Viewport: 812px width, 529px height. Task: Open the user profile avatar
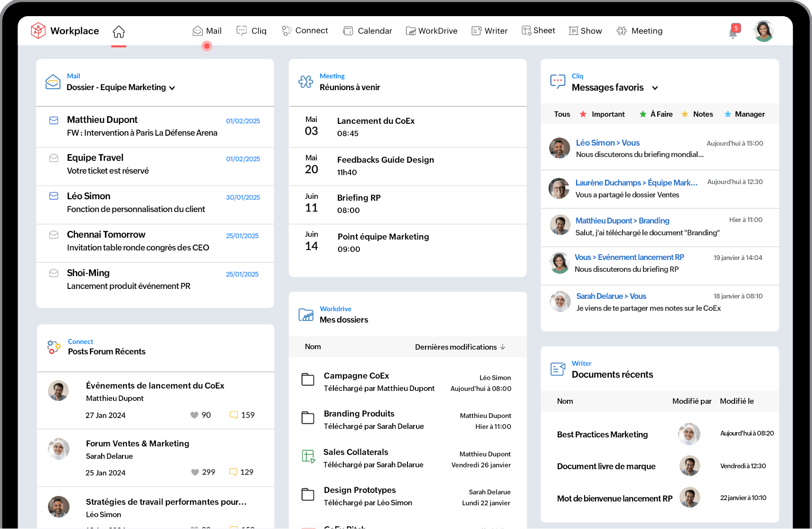[764, 31]
